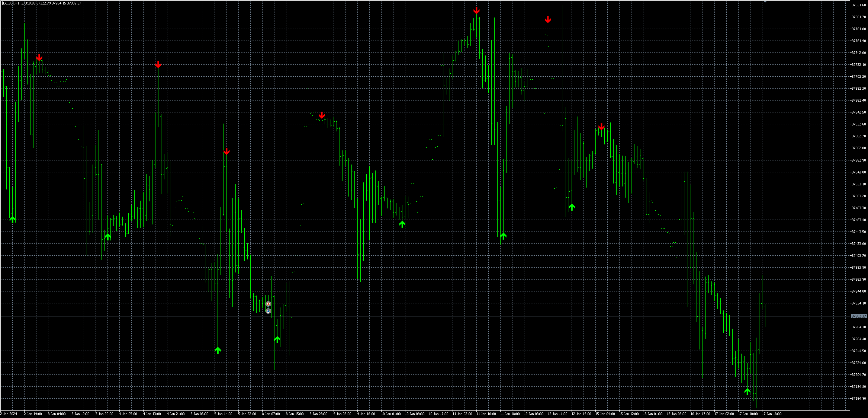The image size is (868, 418).
Task: Click the 9 Jan 16:00 time label
Action: [x=366, y=414]
